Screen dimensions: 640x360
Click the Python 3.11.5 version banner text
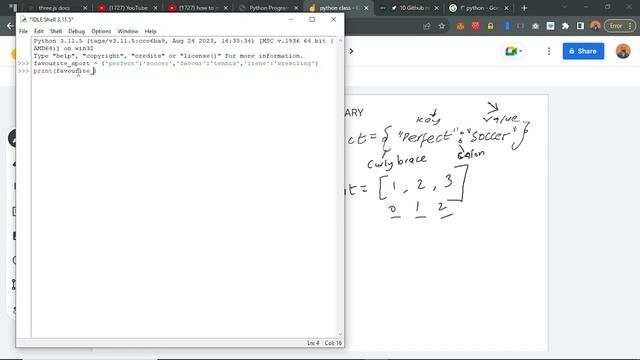click(x=183, y=44)
